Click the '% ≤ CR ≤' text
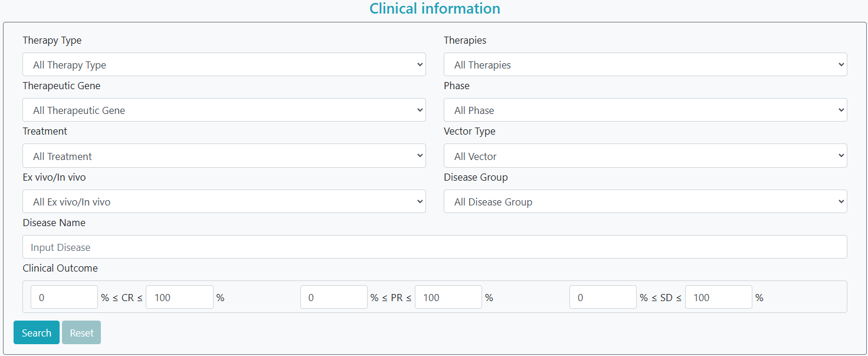 pyautogui.click(x=122, y=298)
